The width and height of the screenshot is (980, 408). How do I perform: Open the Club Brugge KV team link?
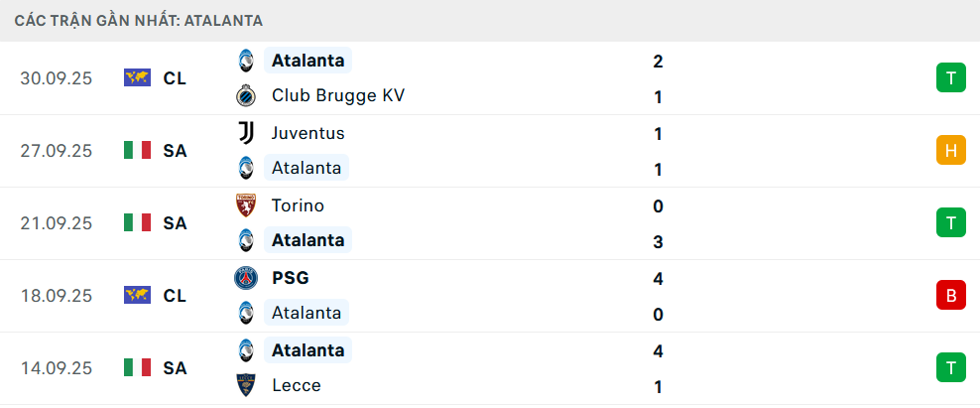337,96
